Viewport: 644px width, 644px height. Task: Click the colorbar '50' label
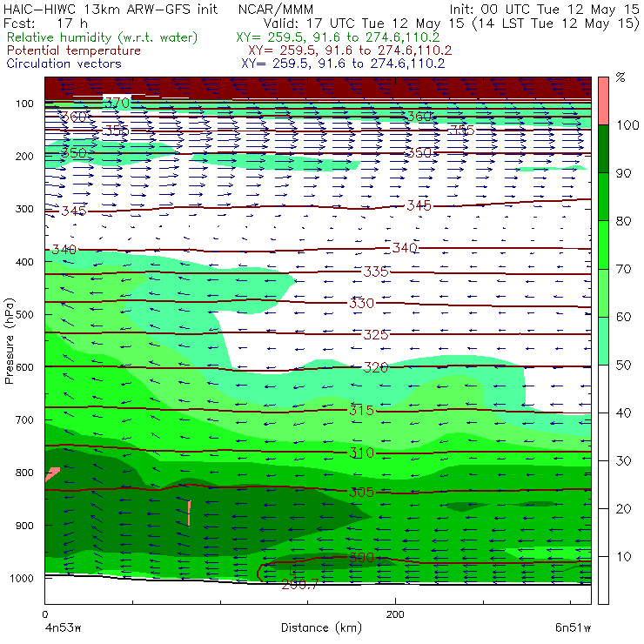[x=623, y=366]
